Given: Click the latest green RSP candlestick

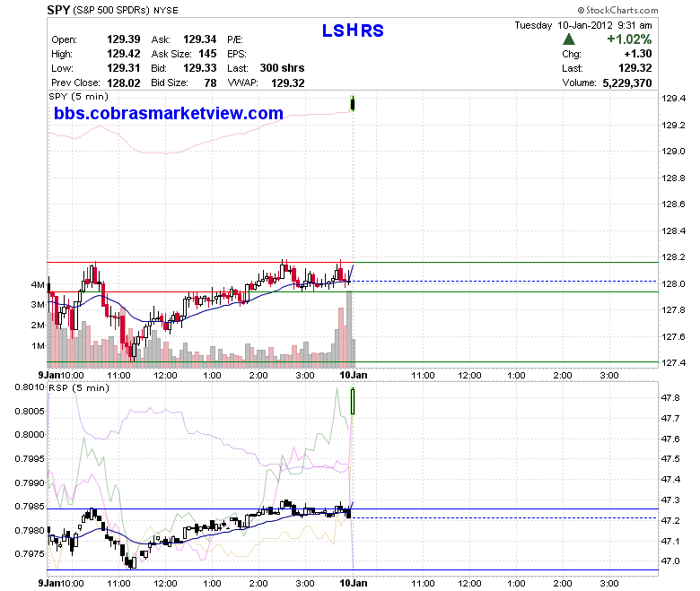Looking at the screenshot, I should coord(353,401).
